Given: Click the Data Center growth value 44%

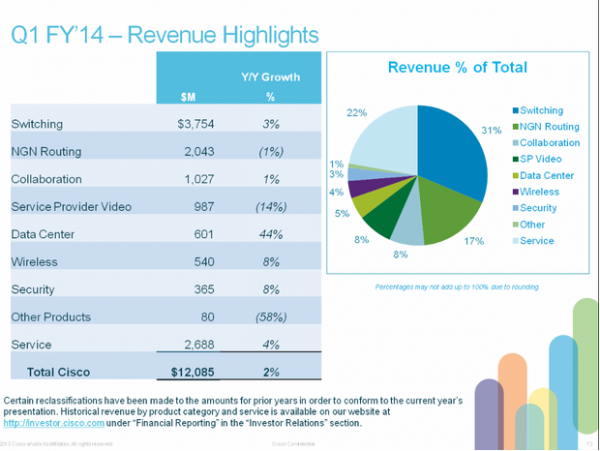Looking at the screenshot, I should coord(271,234).
